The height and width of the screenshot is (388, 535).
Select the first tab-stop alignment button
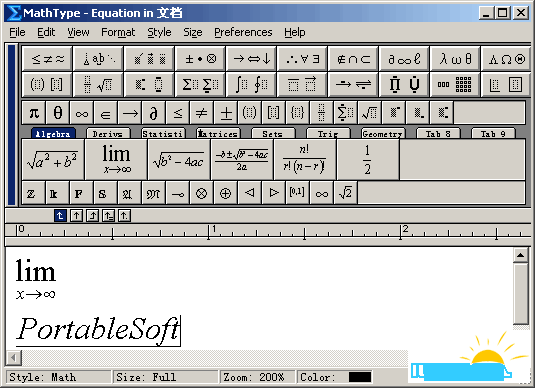coord(60,216)
